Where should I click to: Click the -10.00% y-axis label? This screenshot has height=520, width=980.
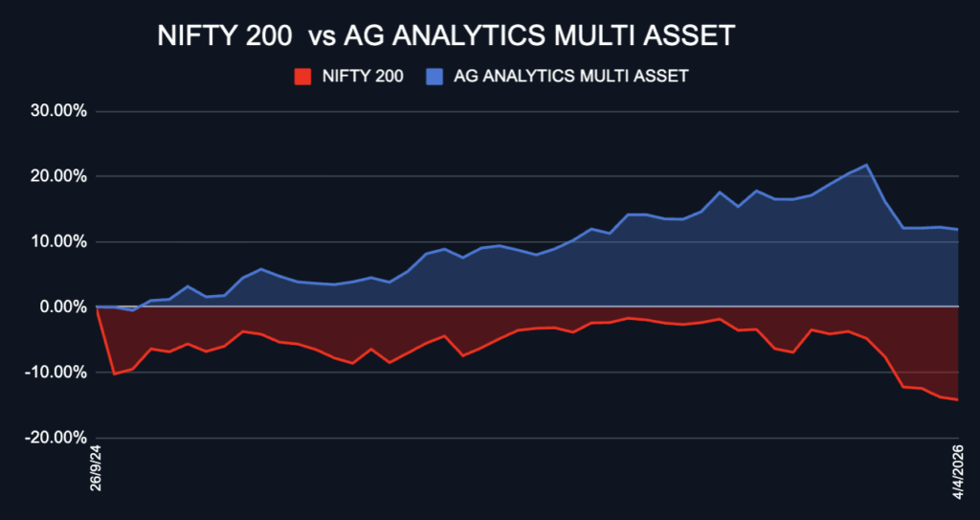57,372
